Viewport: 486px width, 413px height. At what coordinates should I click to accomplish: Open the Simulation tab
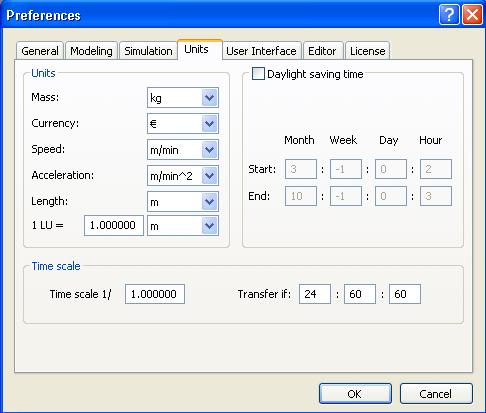coord(148,51)
